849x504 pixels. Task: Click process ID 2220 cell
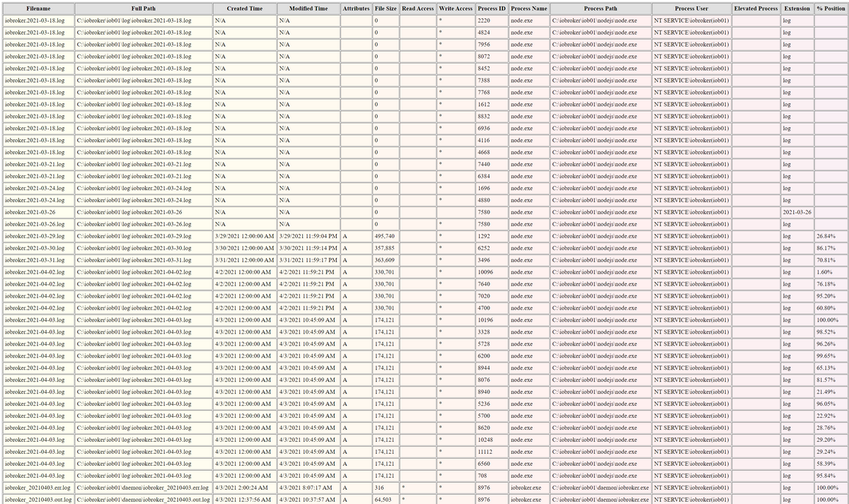tap(492, 20)
